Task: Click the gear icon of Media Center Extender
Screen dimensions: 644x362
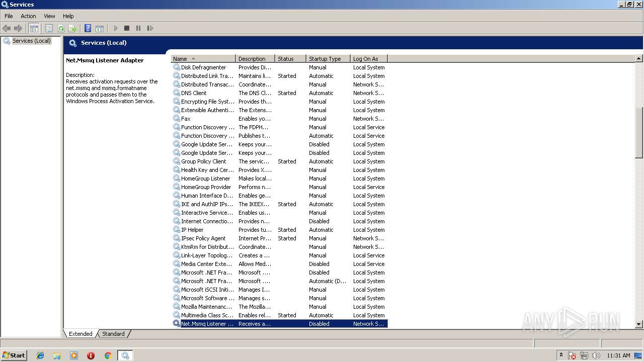Action: point(177,264)
